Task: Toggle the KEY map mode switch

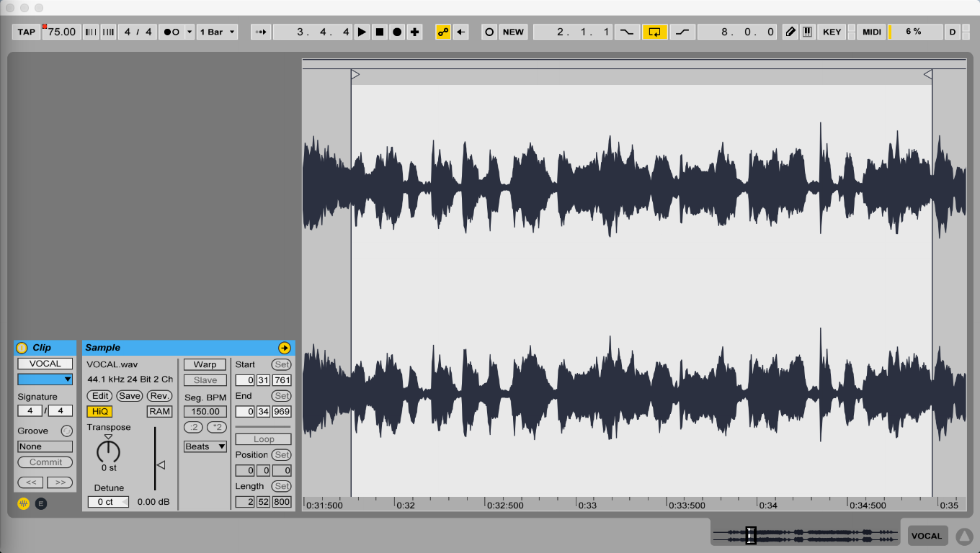Action: pyautogui.click(x=832, y=32)
